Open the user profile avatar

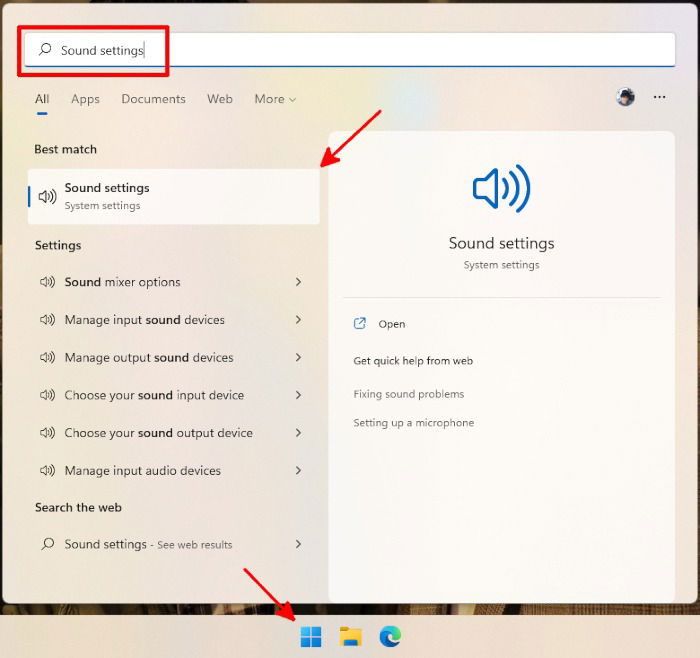(625, 97)
